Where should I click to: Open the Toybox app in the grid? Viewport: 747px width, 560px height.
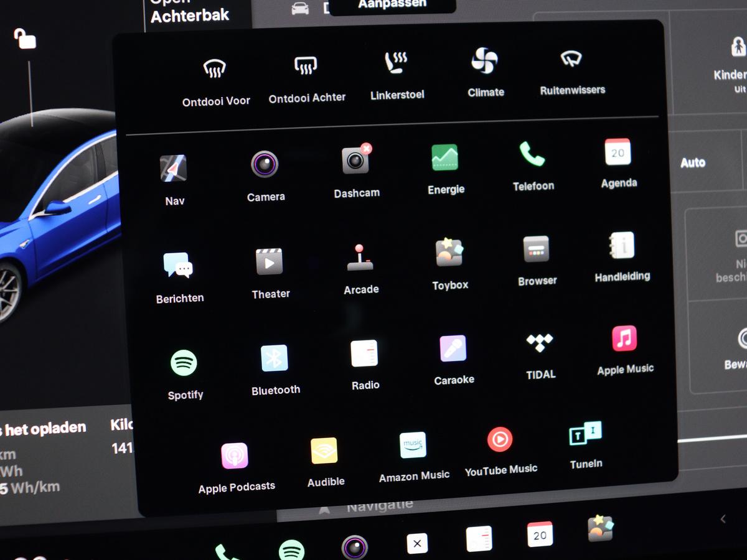coord(449,253)
